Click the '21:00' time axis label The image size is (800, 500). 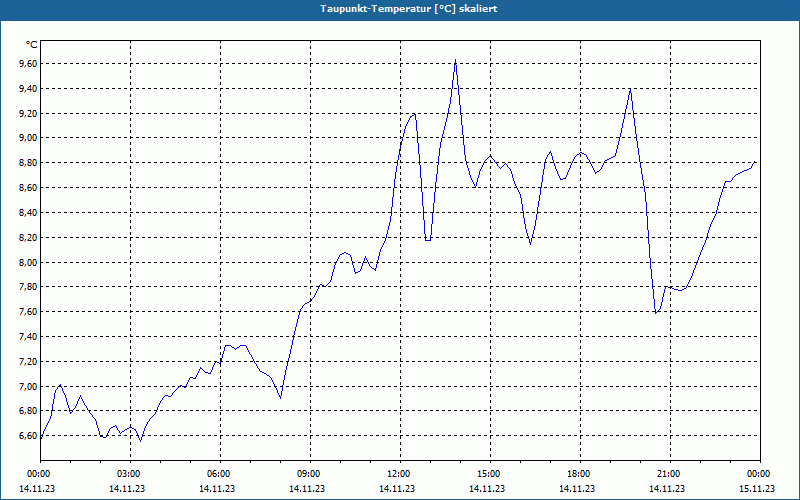(668, 474)
